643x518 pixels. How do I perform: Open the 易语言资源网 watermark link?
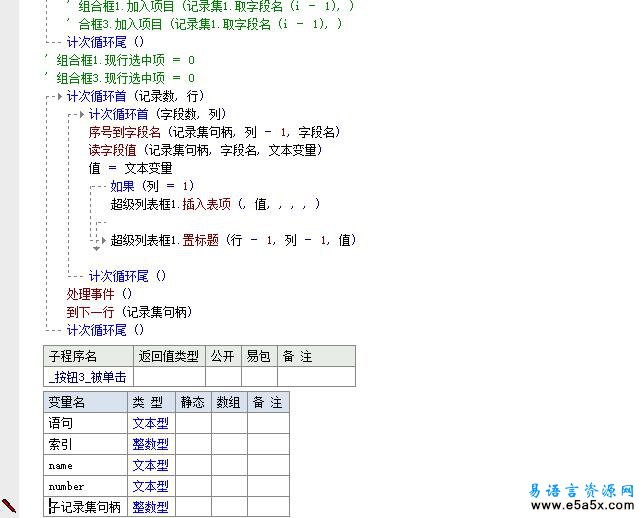(x=580, y=489)
